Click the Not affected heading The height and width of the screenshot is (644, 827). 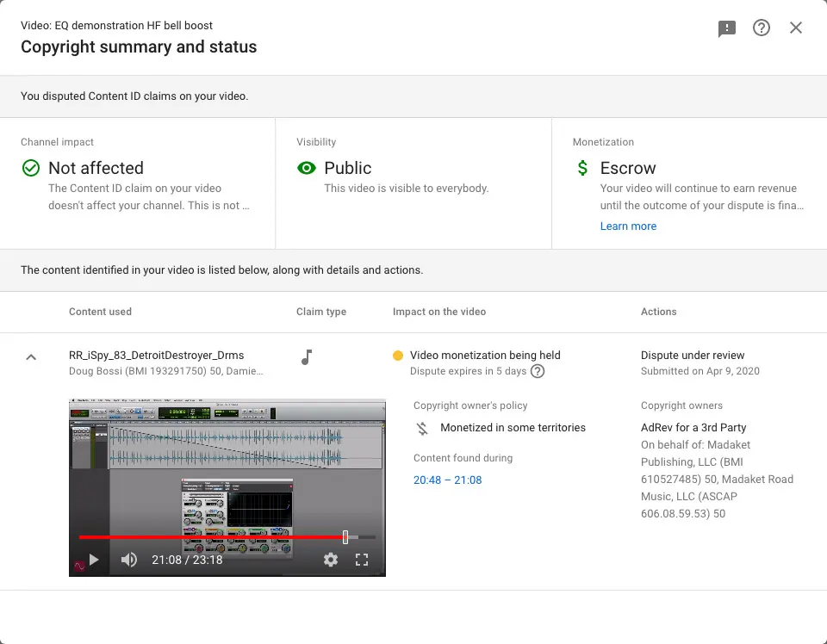96,168
